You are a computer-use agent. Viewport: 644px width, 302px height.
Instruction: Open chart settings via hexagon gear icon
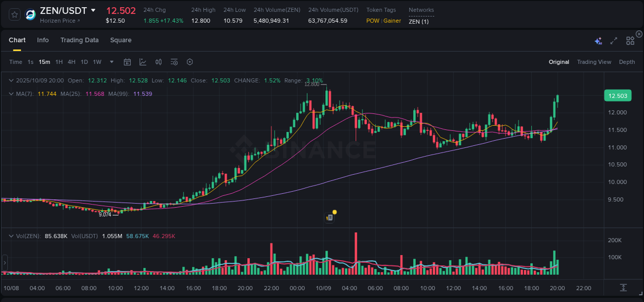[x=190, y=61]
